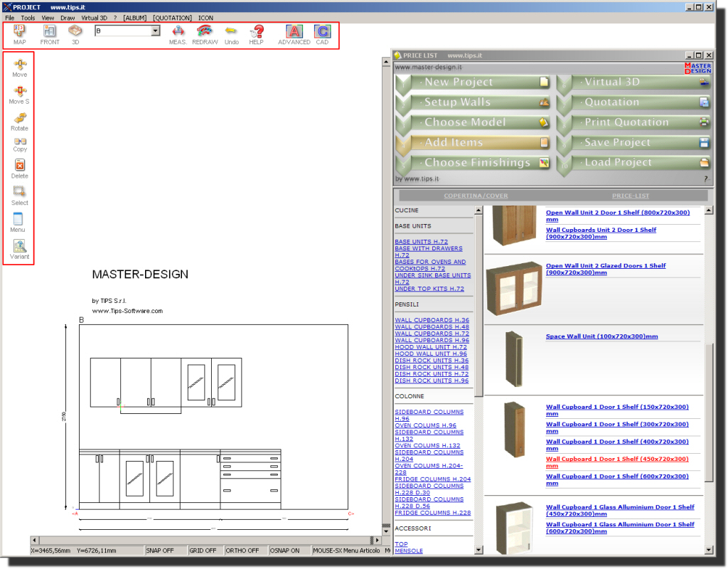Open the Tools menu
The height and width of the screenshot is (569, 728).
[x=28, y=18]
